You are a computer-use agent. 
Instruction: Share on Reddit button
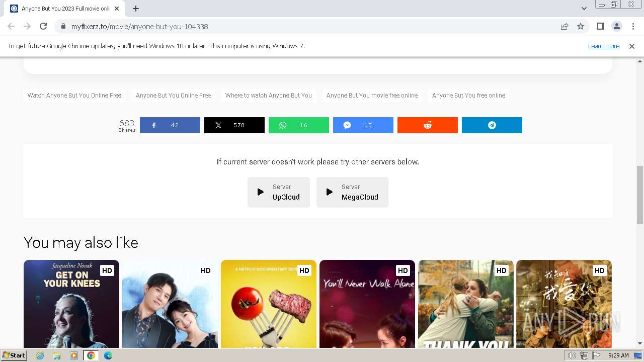(x=427, y=125)
